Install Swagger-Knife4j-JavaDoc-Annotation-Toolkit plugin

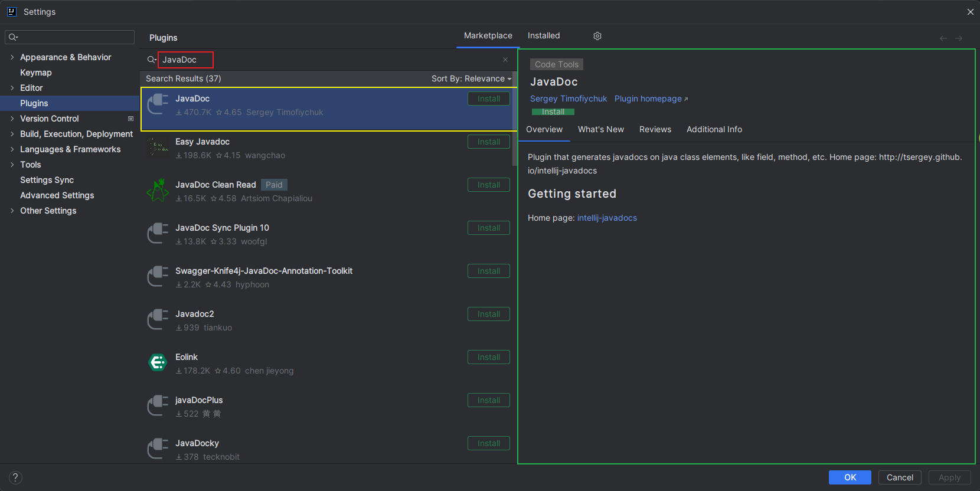pos(489,271)
